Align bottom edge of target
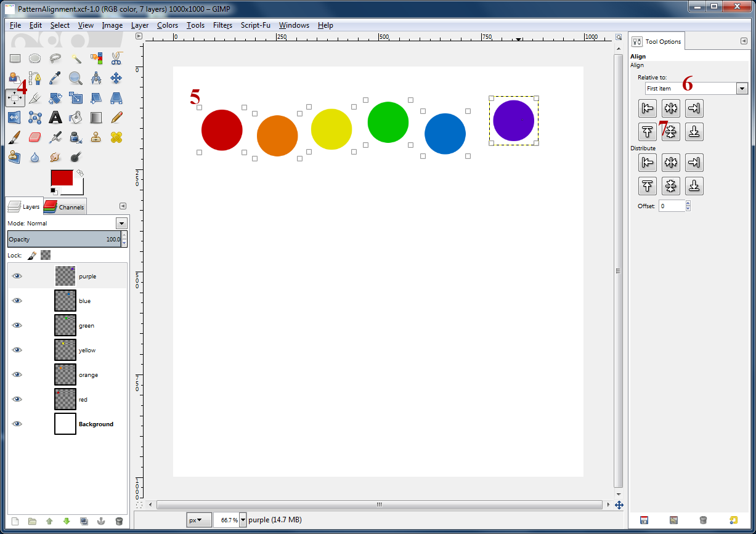 pos(694,131)
